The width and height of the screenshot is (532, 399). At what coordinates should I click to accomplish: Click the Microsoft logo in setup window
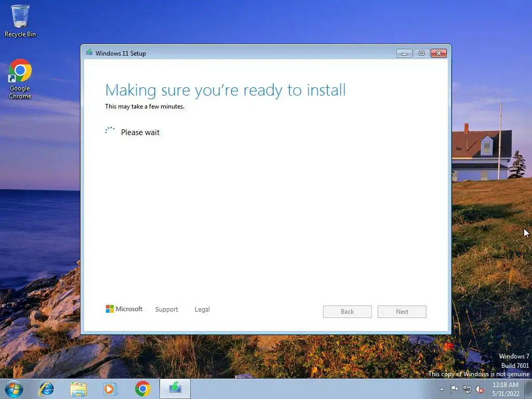(124, 309)
